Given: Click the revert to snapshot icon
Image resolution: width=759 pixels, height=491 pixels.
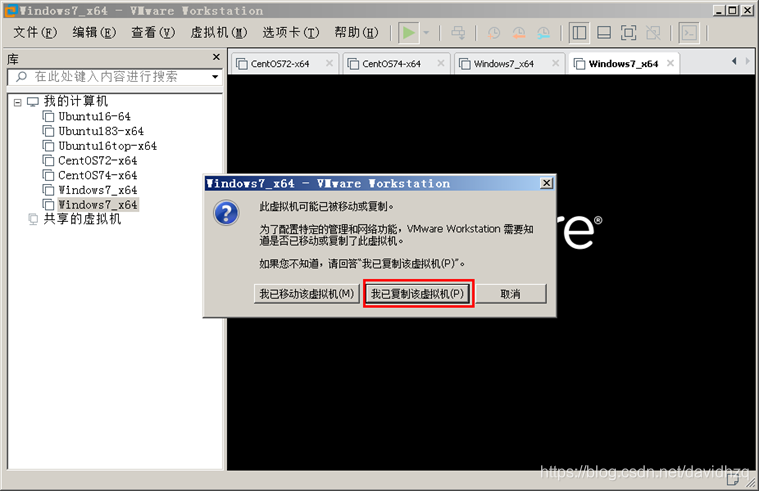Looking at the screenshot, I should [518, 32].
